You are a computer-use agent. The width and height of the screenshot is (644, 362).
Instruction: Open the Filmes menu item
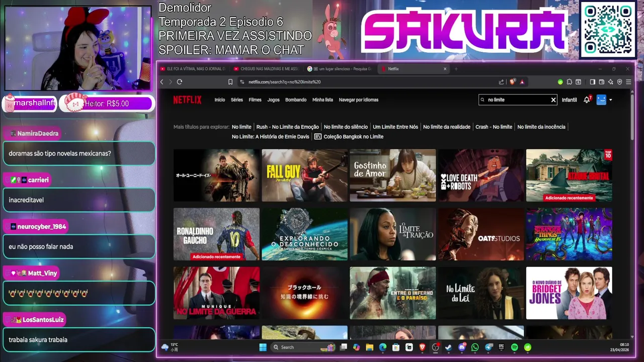coord(255,100)
